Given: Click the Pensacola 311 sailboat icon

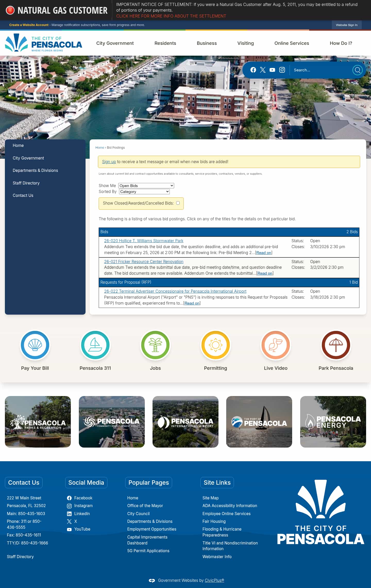Looking at the screenshot, I should coord(95,345).
